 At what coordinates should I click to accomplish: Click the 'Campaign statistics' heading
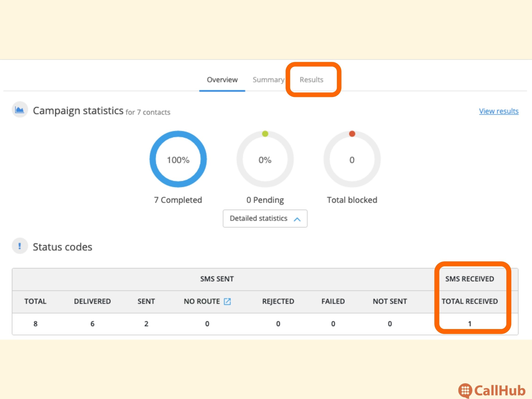pyautogui.click(x=78, y=111)
